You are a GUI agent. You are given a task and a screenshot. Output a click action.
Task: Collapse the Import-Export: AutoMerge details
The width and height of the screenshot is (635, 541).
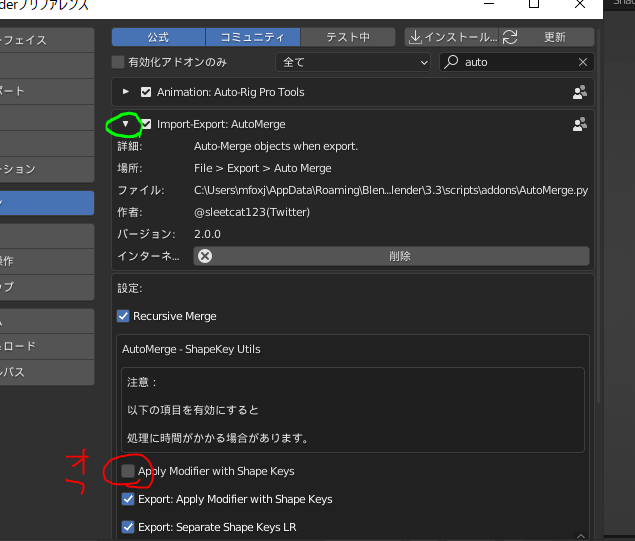pyautogui.click(x=126, y=125)
